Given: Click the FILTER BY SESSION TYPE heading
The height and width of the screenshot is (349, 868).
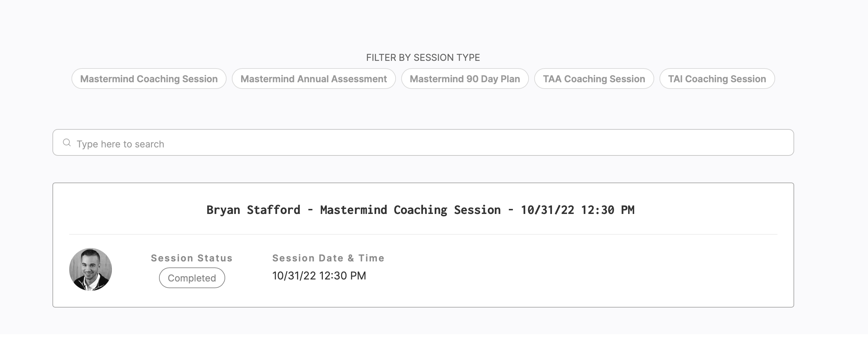Looking at the screenshot, I should click(423, 57).
